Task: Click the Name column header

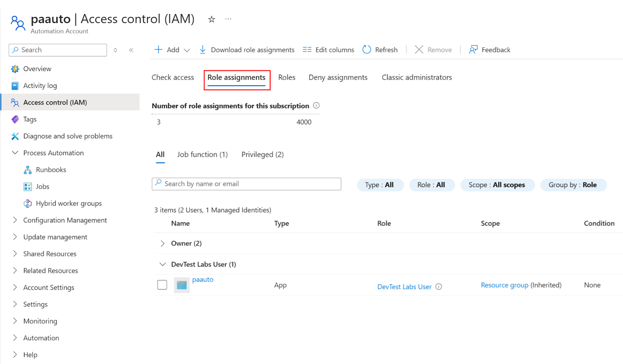Action: (x=180, y=223)
